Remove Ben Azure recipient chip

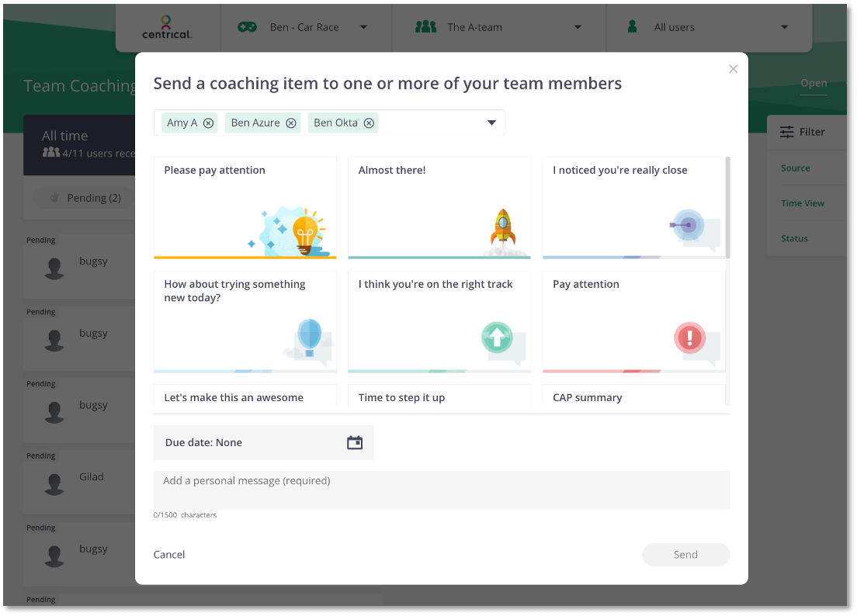pos(291,123)
